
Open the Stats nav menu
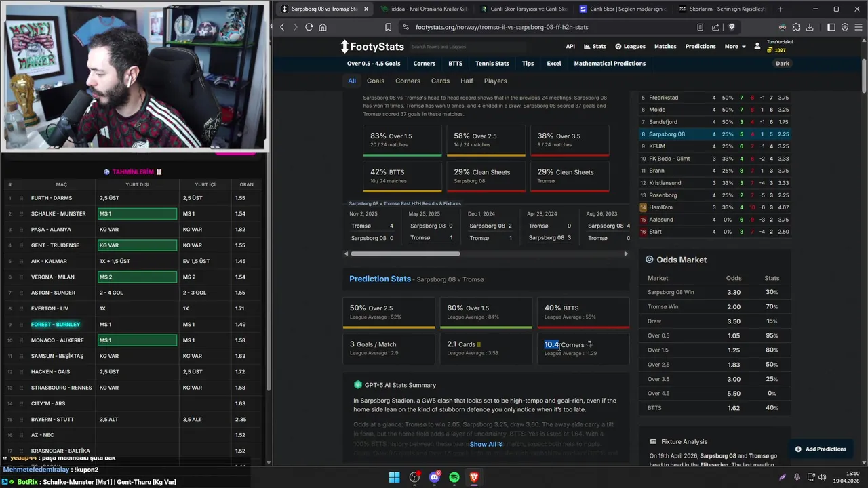click(595, 47)
